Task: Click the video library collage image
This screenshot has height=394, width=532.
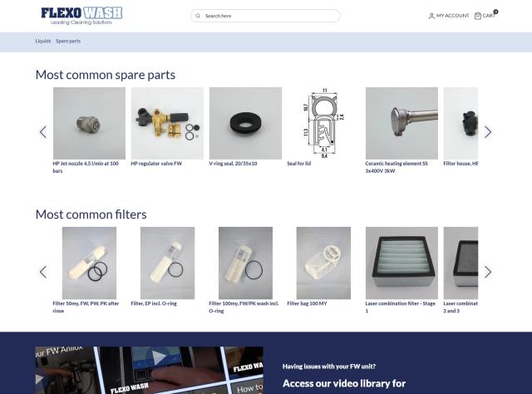Action: point(150,370)
